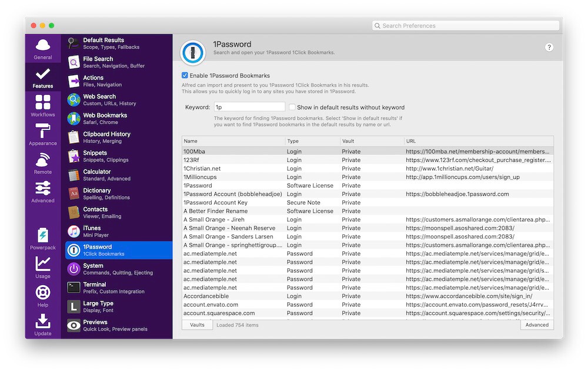Open the Usage chart section
Screen dimensions: 588x372
pyautogui.click(x=43, y=267)
